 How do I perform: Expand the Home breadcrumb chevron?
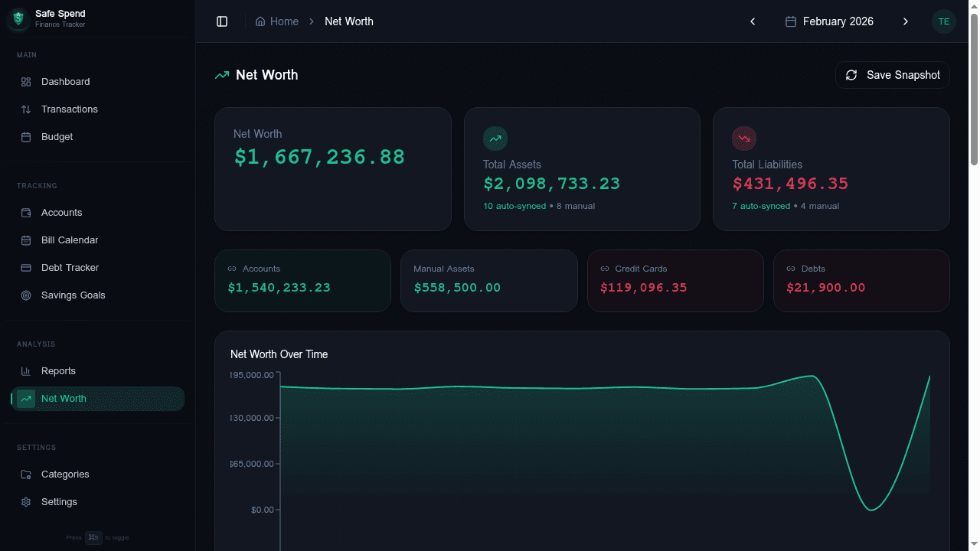click(310, 21)
